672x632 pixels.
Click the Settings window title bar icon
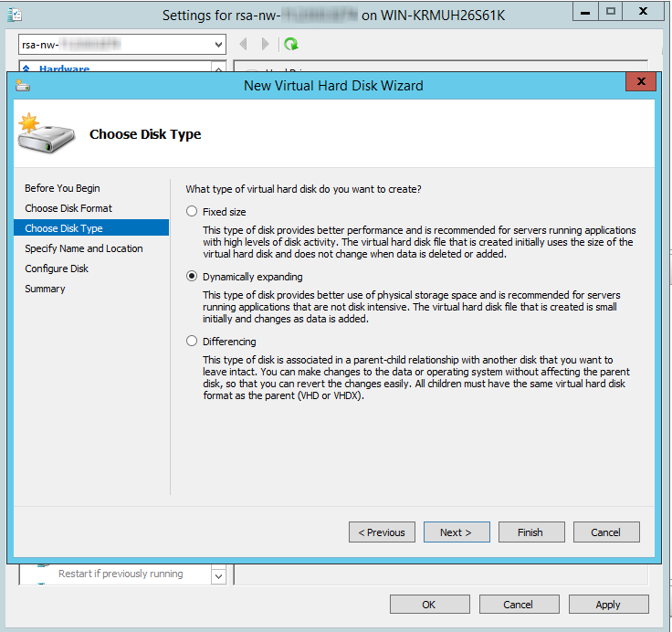click(16, 15)
